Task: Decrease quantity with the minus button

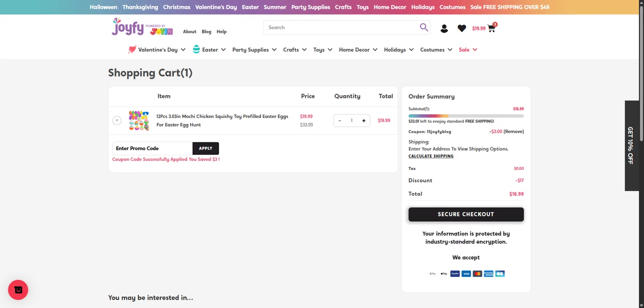Action: point(340,121)
